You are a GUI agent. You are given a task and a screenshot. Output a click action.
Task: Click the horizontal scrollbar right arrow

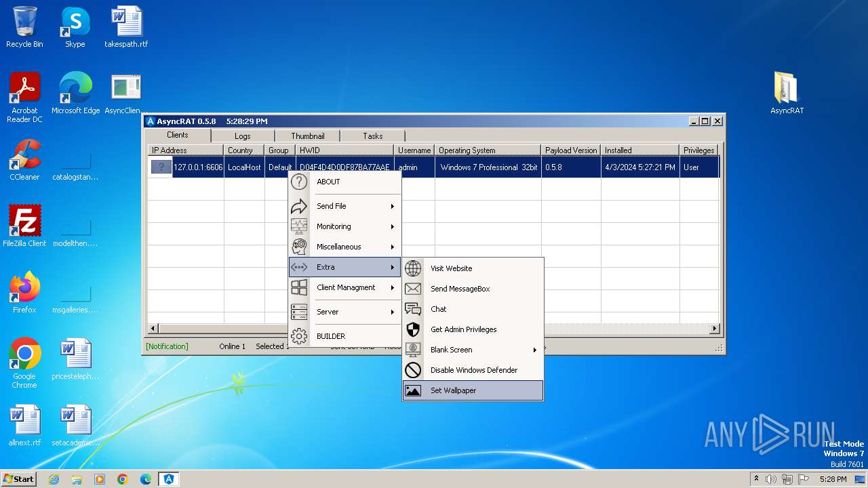click(x=714, y=329)
